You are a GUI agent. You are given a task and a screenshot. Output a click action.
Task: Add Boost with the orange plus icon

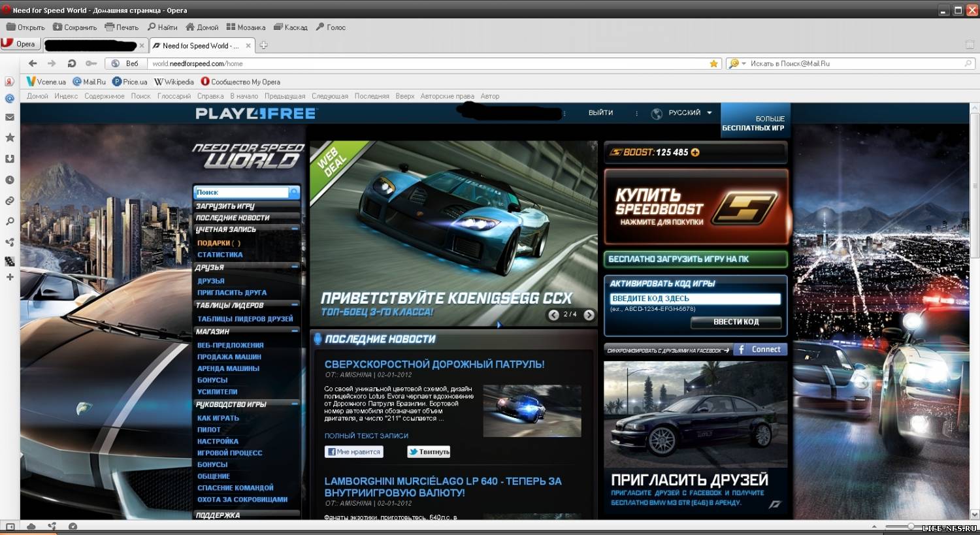tap(695, 152)
